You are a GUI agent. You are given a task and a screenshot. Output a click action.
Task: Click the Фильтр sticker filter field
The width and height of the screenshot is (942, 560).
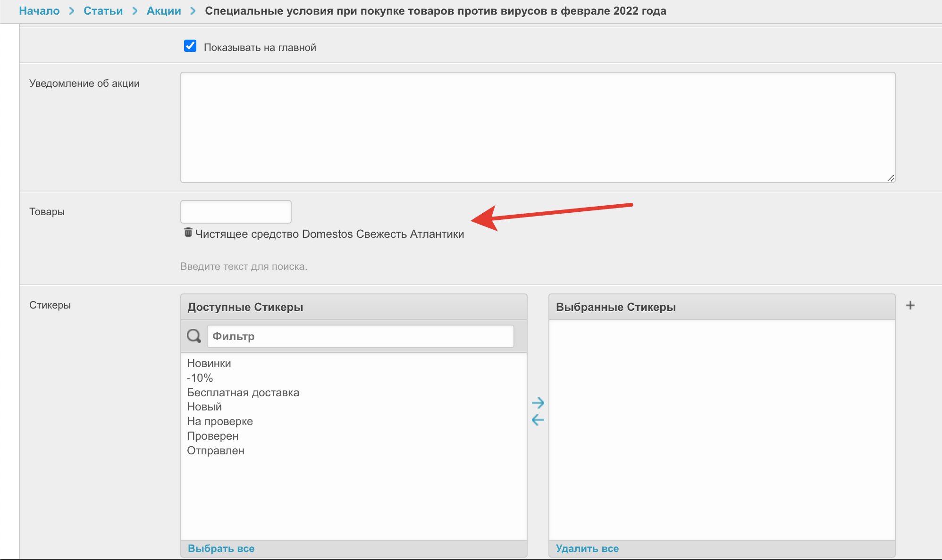click(x=360, y=336)
